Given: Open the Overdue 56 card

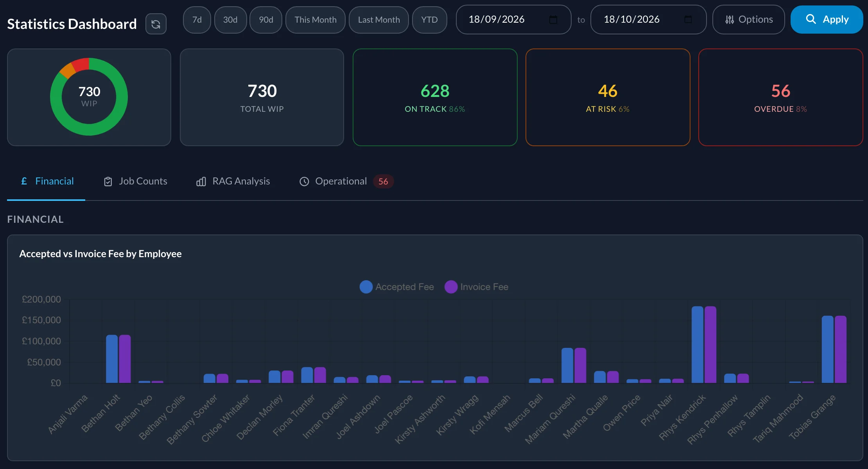Looking at the screenshot, I should click(780, 97).
